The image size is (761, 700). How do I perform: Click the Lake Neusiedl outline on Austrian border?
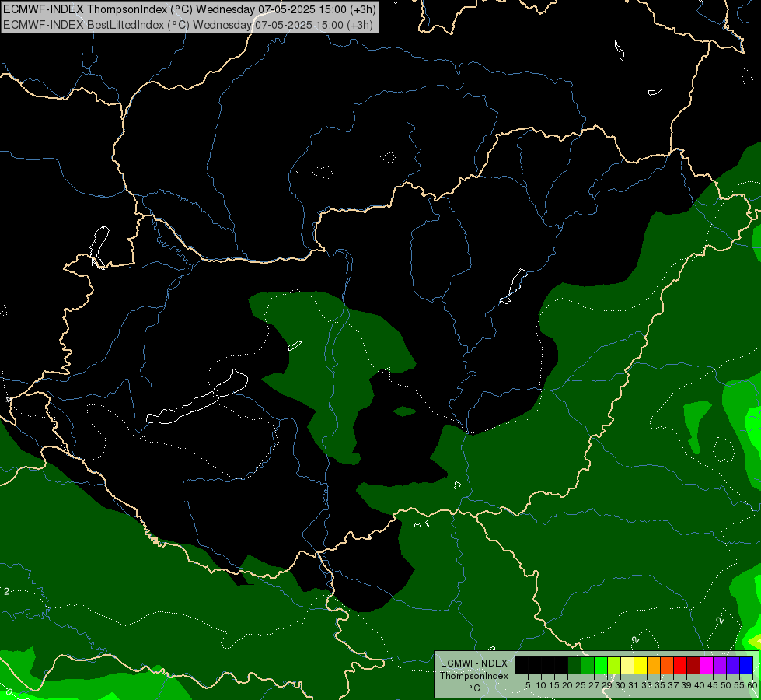point(99,247)
